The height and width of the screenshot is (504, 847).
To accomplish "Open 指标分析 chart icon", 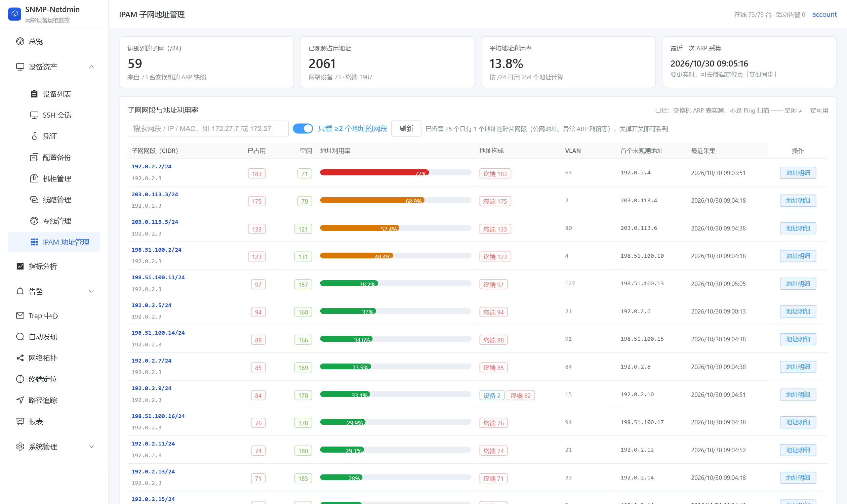I will click(x=20, y=266).
